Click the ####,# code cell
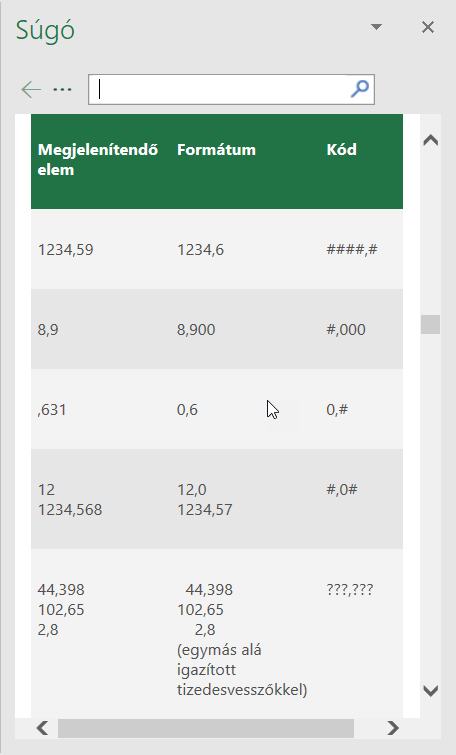The width and height of the screenshot is (456, 755). (352, 249)
